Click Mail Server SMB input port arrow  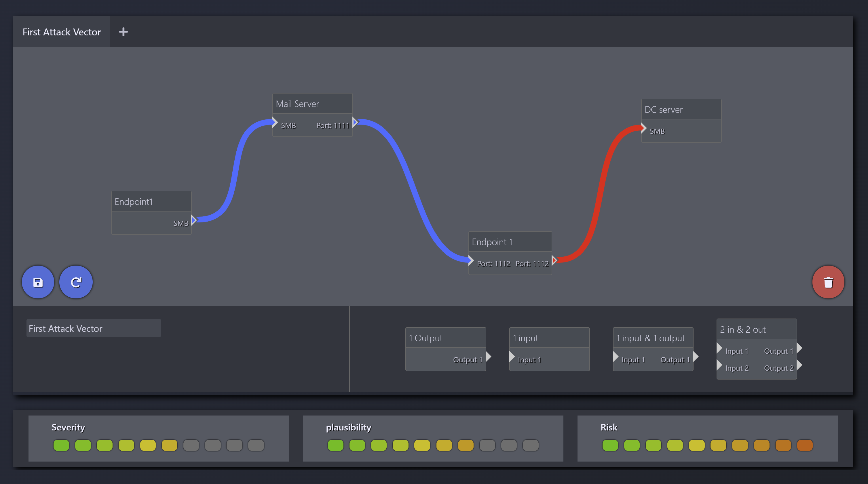coord(275,122)
